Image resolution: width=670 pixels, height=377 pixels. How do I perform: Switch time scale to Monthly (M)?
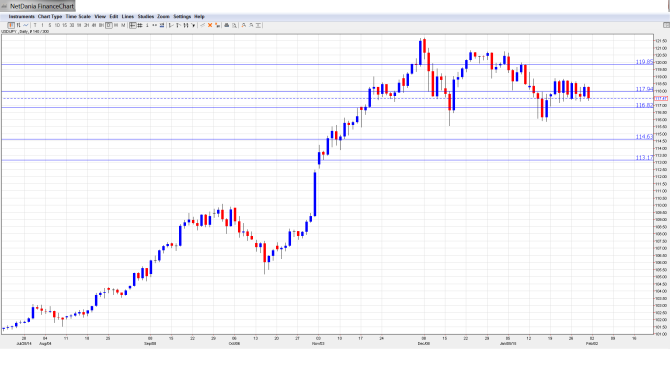pos(123,26)
